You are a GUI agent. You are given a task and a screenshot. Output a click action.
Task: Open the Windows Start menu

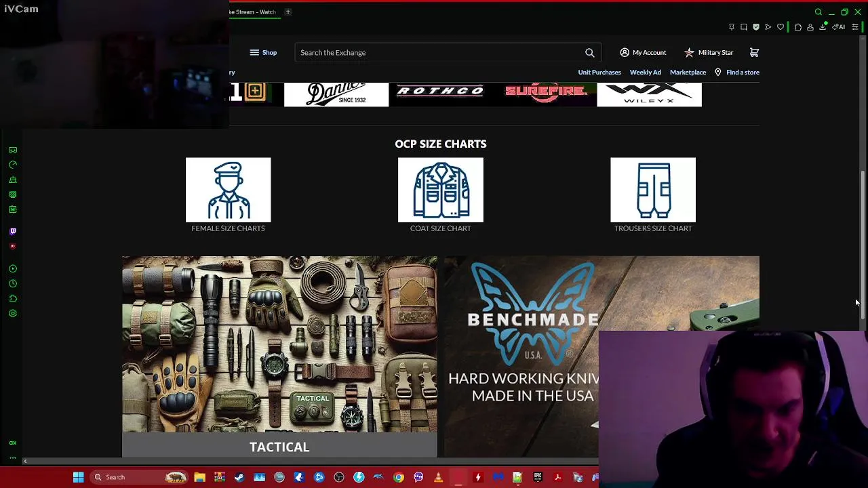78,477
